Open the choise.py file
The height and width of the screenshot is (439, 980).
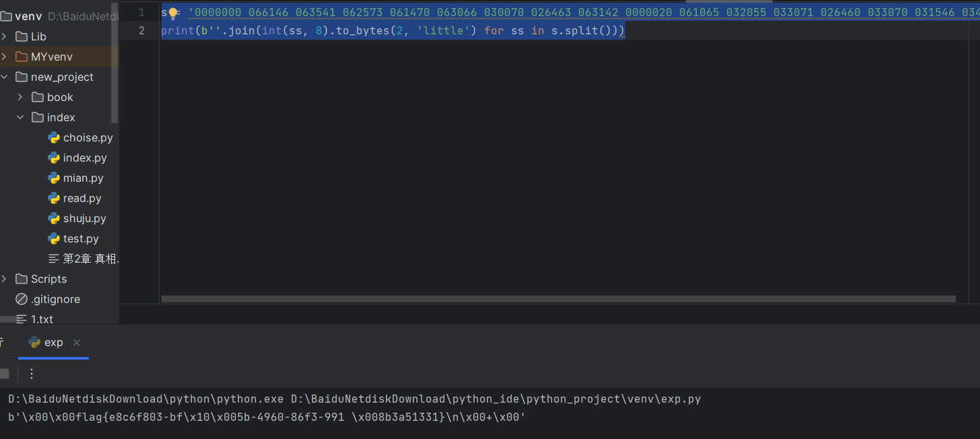87,137
